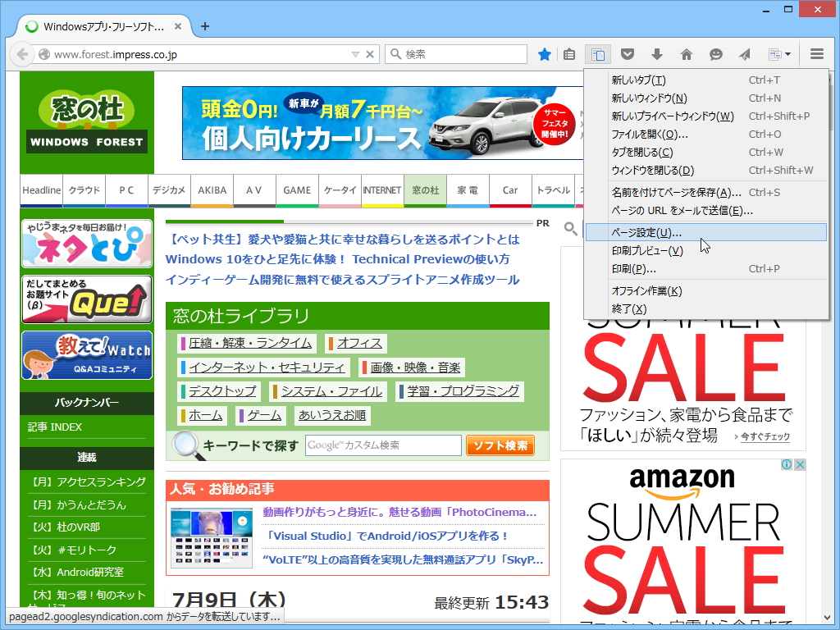The width and height of the screenshot is (840, 630).
Task: Share the current page via paper plane icon
Action: [x=744, y=53]
